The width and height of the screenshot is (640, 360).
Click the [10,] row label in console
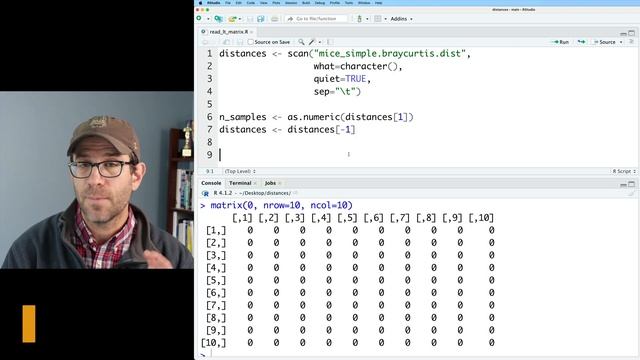(213, 342)
